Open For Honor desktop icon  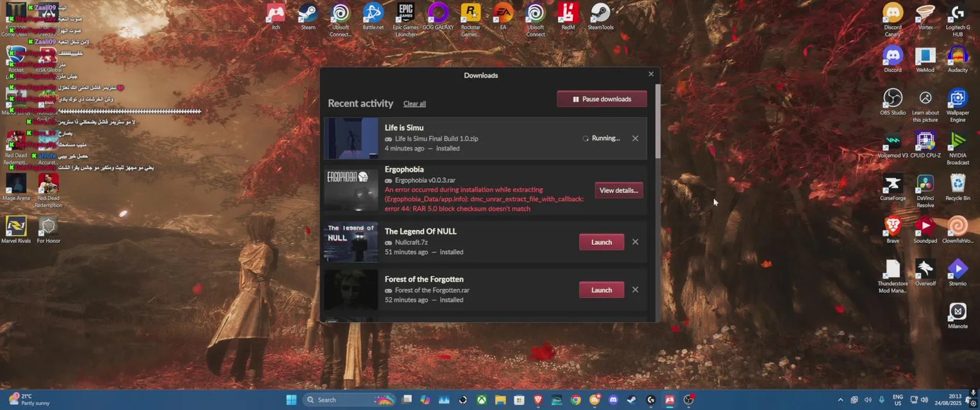(x=48, y=230)
